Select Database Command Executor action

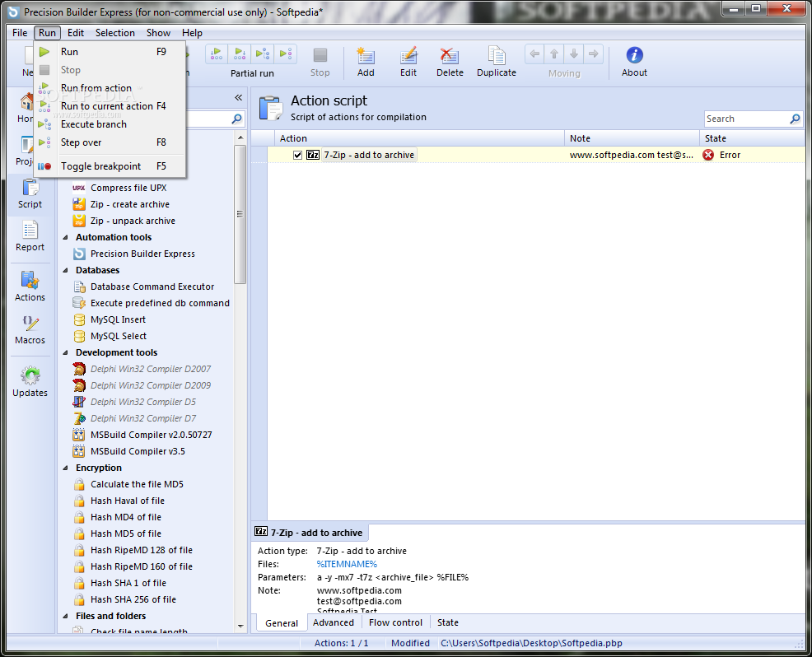152,287
